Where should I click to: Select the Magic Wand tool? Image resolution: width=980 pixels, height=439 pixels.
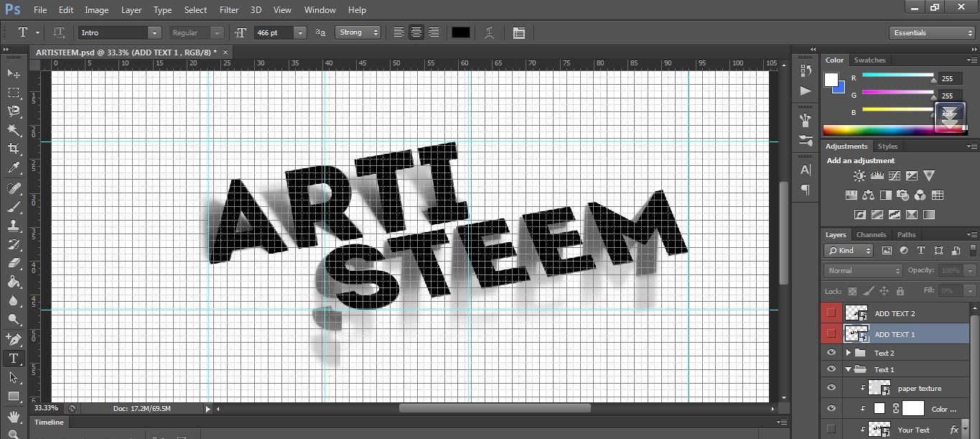[x=14, y=130]
